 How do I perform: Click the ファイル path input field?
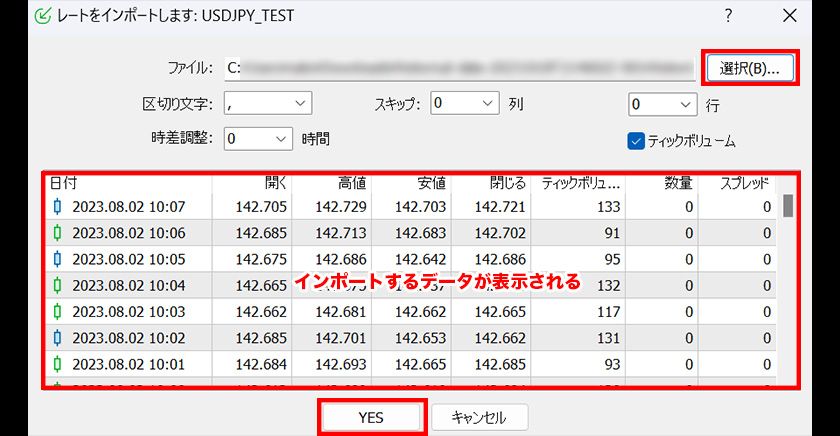[x=458, y=68]
